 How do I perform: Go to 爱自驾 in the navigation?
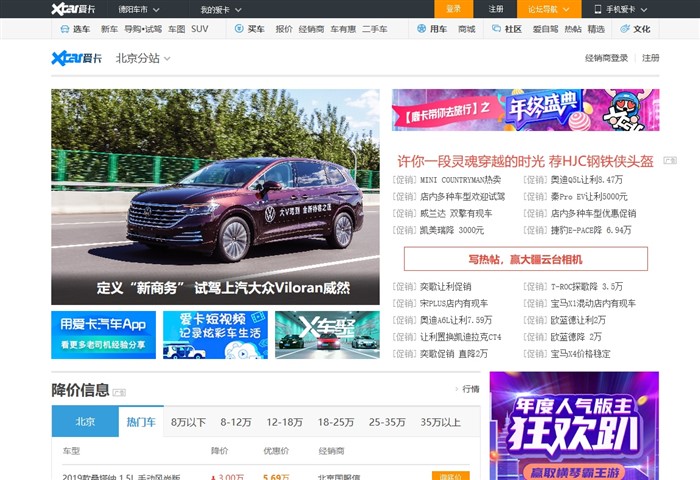click(x=546, y=29)
